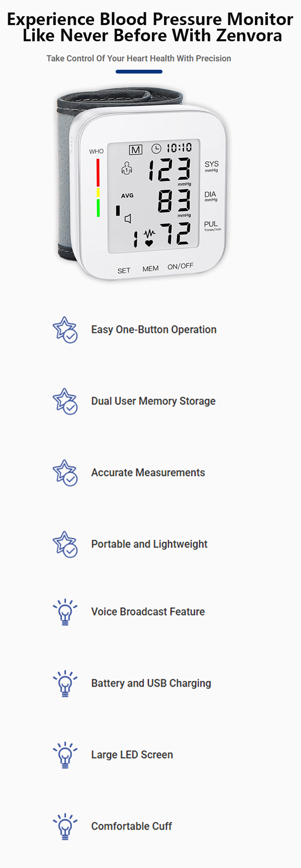The width and height of the screenshot is (301, 868).
Task: Click the lightbulb icon beside Voice Broadcast Feature
Action: click(x=65, y=612)
